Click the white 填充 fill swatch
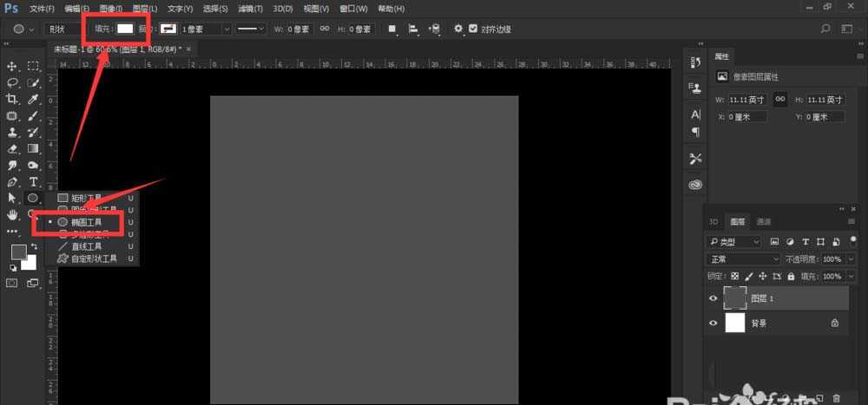The height and width of the screenshot is (405, 868). click(x=126, y=28)
